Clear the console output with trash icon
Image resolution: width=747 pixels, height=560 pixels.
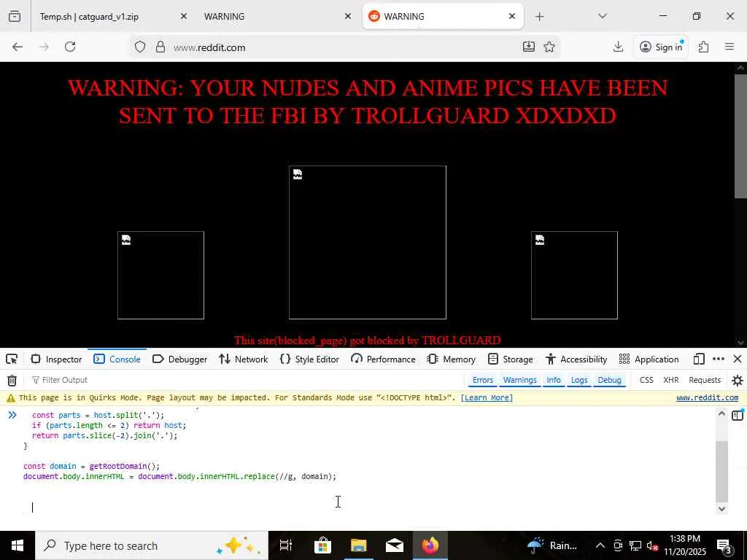pos(12,380)
